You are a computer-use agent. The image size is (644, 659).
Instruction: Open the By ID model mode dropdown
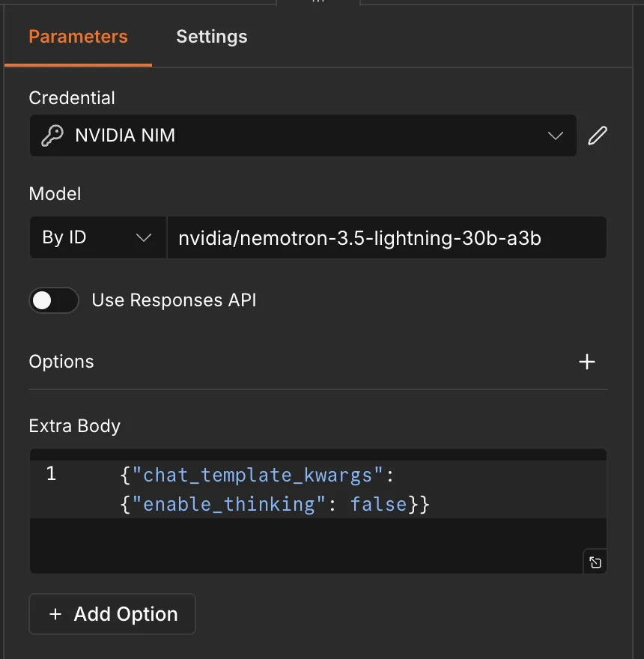(98, 237)
